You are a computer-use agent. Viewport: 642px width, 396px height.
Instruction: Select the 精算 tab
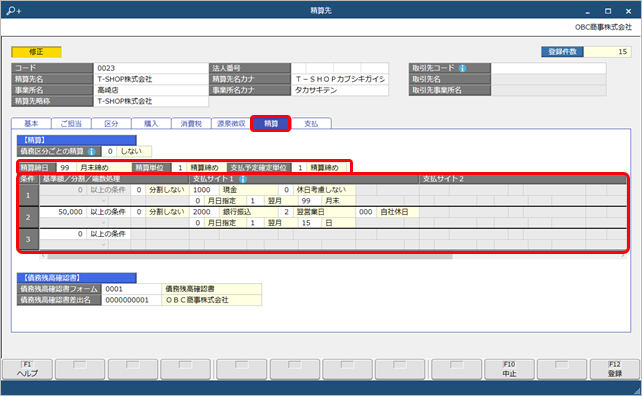271,123
